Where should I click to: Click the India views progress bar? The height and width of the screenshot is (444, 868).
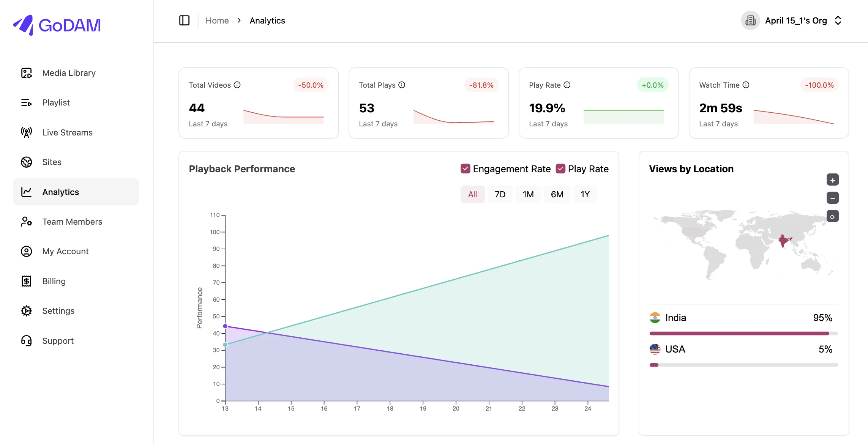click(x=743, y=334)
